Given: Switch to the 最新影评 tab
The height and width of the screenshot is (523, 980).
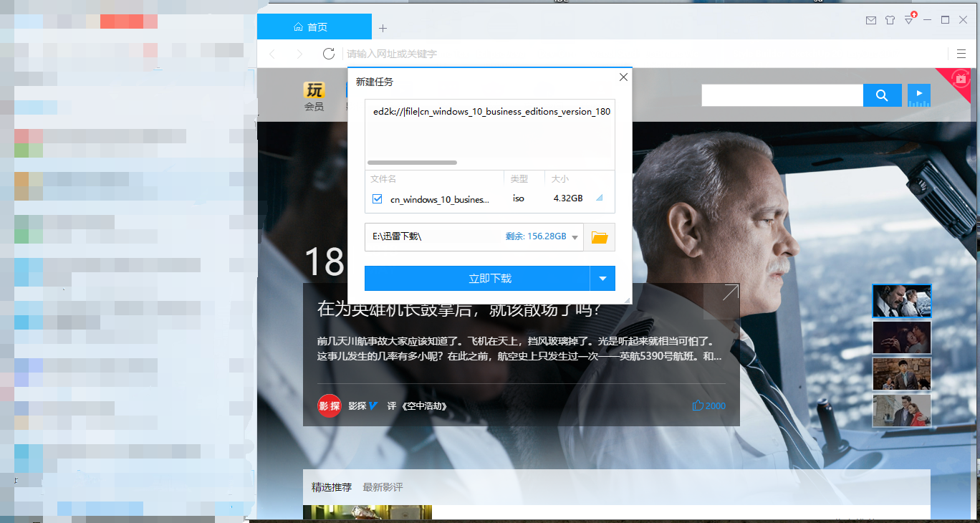Looking at the screenshot, I should point(383,487).
